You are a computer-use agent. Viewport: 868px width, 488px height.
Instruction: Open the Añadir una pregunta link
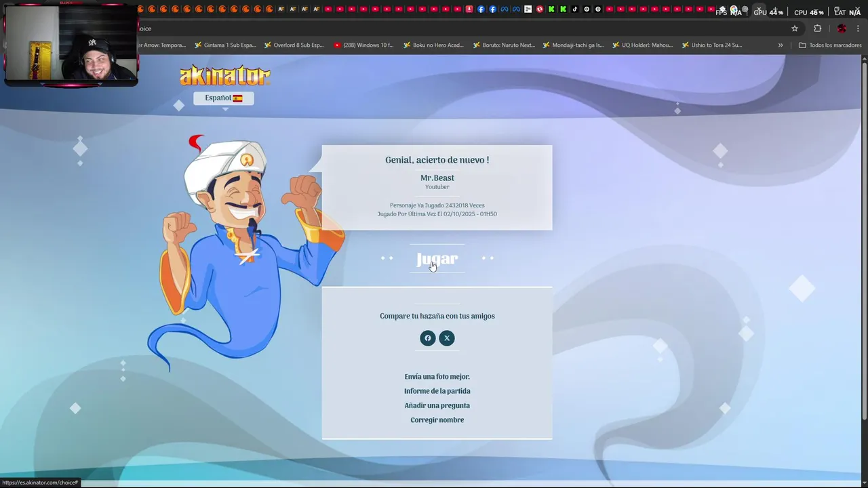coord(437,406)
